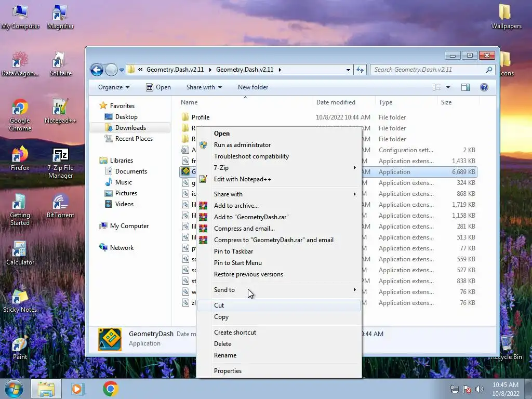Screen dimensions: 532x399
Task: Open the recent locations dropdown next to the forward button
Action: (122, 70)
